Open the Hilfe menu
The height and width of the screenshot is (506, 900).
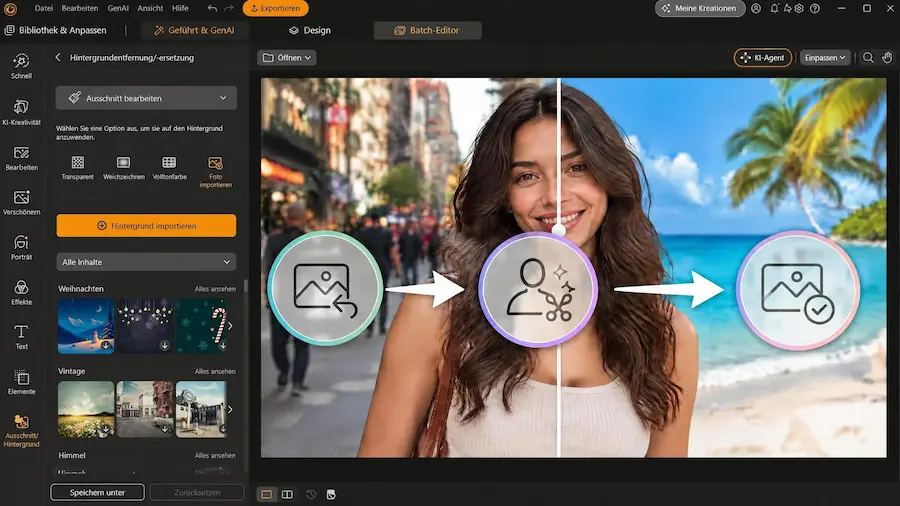(x=180, y=8)
